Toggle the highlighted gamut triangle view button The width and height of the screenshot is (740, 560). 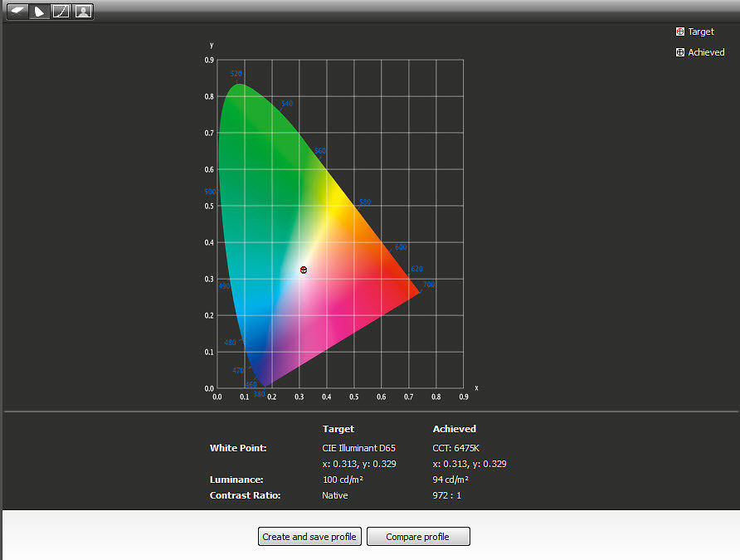point(39,12)
